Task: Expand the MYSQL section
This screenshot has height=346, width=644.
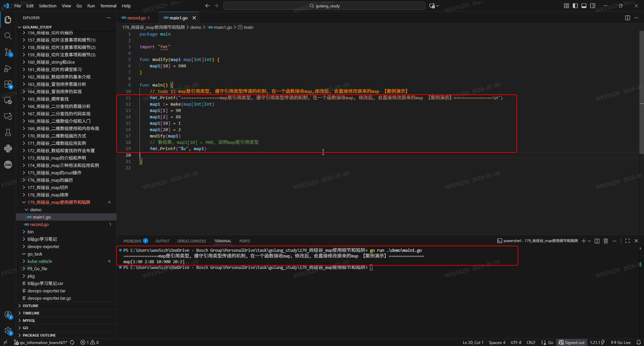Action: [66, 321]
